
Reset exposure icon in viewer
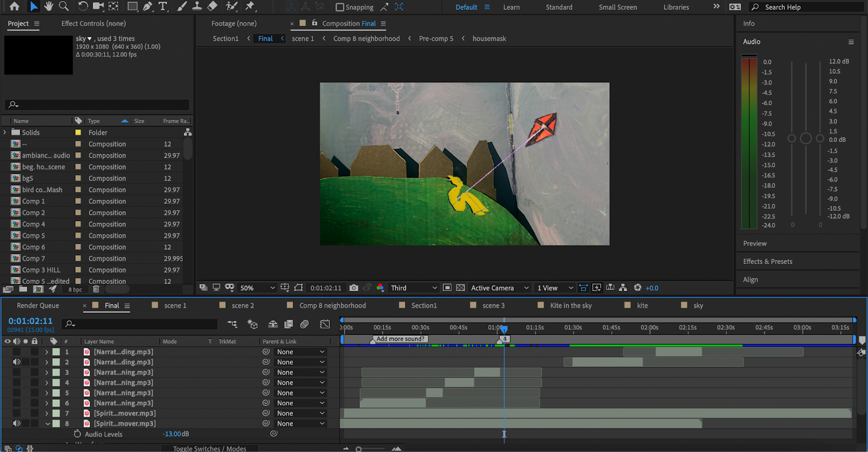click(x=637, y=288)
